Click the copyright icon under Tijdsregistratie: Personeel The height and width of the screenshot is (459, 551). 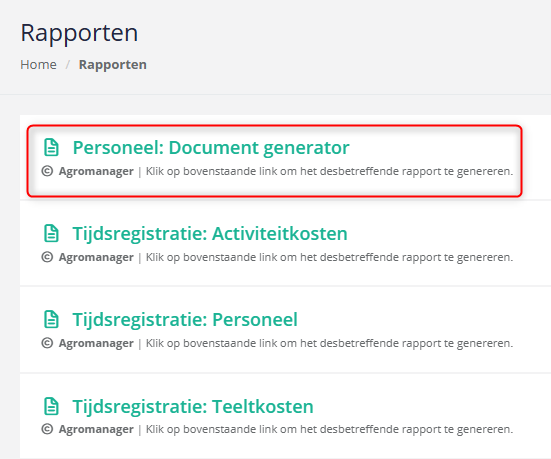click(47, 343)
